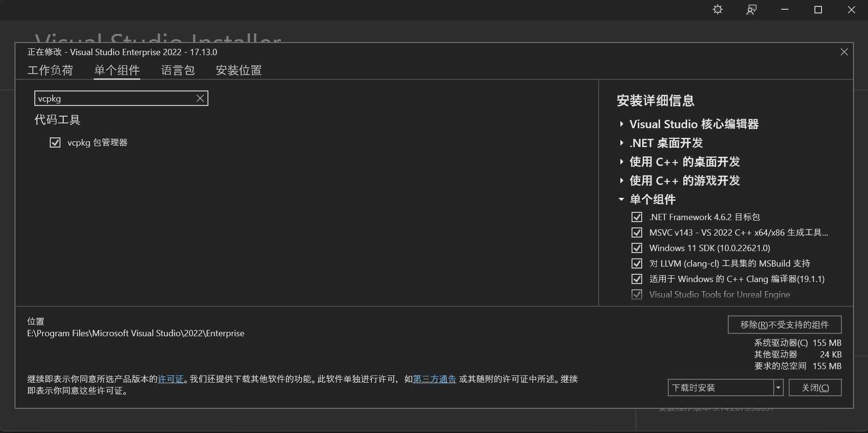This screenshot has height=433, width=868.
Task: Close the modify dialog with X
Action: [x=844, y=52]
